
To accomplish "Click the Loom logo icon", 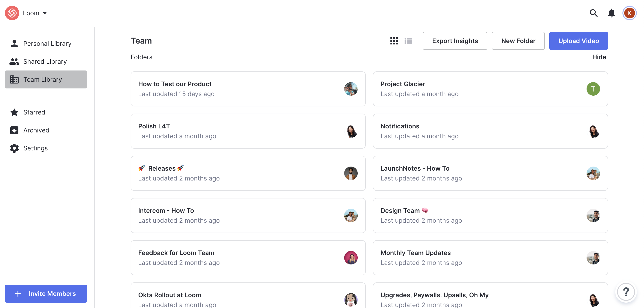I will pyautogui.click(x=12, y=13).
